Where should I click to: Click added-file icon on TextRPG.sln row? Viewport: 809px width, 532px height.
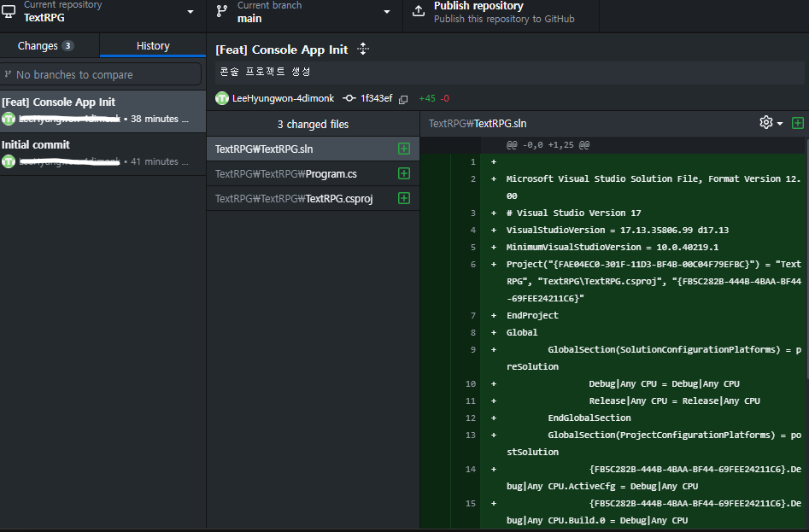404,149
